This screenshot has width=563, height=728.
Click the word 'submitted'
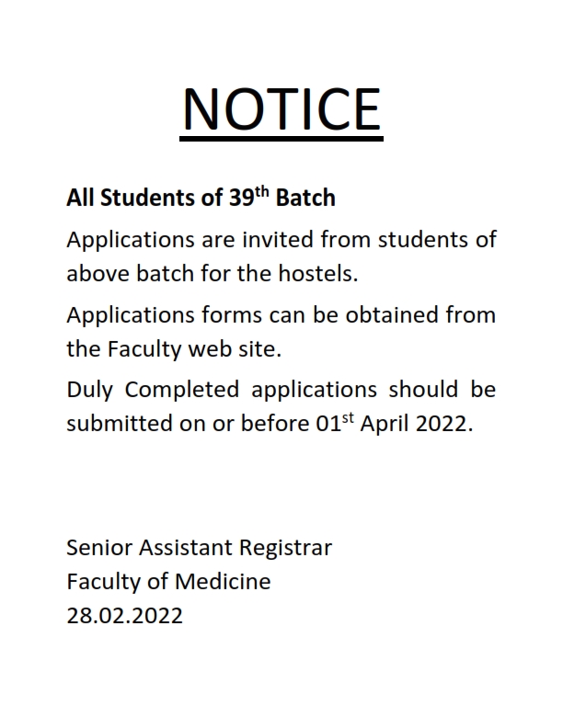[x=120, y=424]
